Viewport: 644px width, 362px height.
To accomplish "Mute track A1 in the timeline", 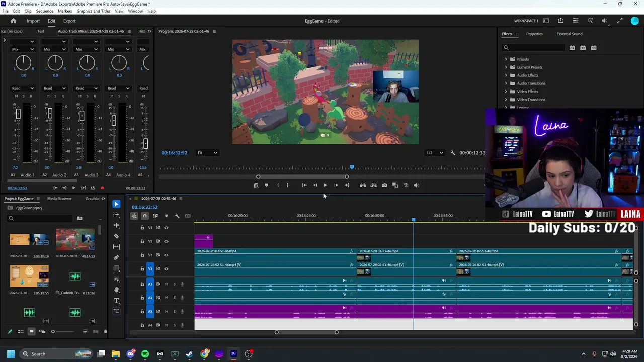I will (x=166, y=284).
